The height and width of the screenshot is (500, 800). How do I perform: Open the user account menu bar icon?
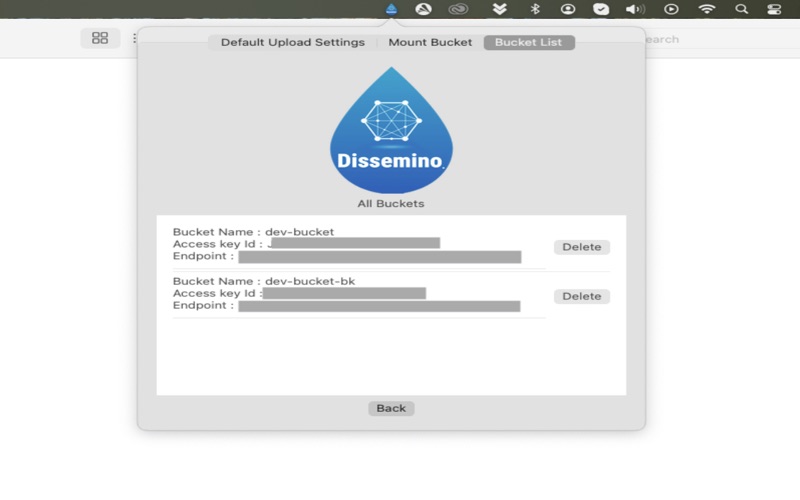[568, 9]
